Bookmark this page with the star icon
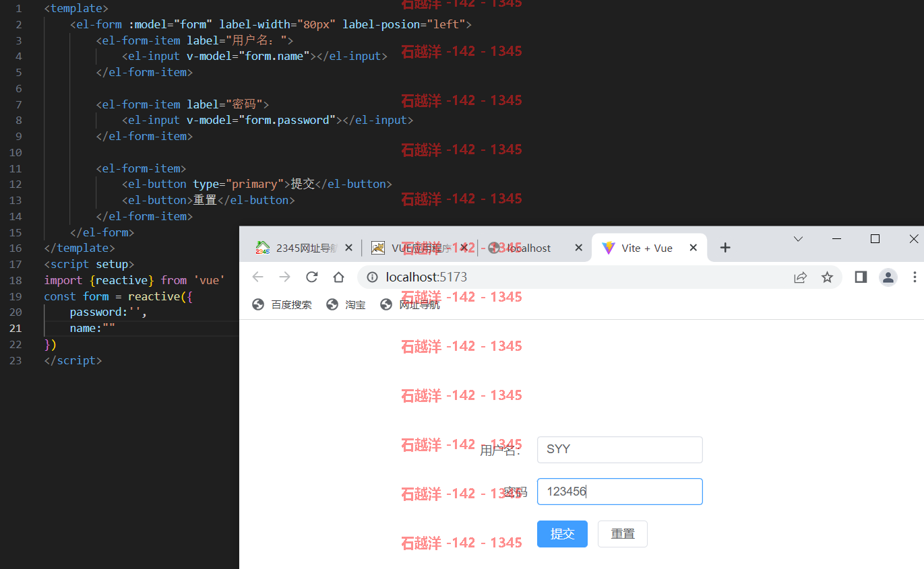924x569 pixels. (x=827, y=277)
